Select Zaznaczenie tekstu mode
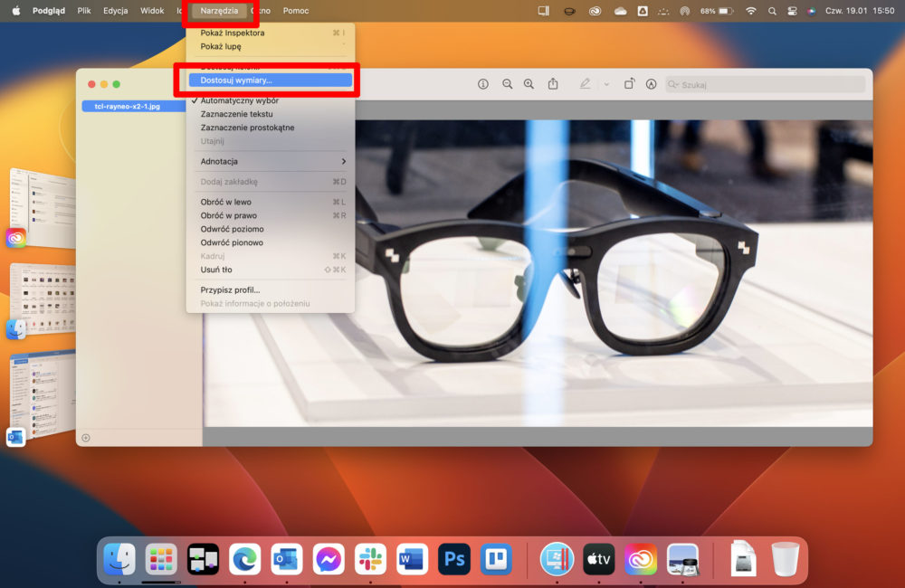This screenshot has width=905, height=588. click(x=270, y=114)
